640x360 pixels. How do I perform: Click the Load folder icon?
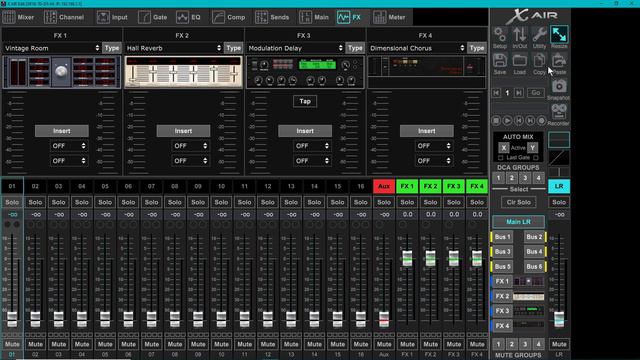click(519, 64)
